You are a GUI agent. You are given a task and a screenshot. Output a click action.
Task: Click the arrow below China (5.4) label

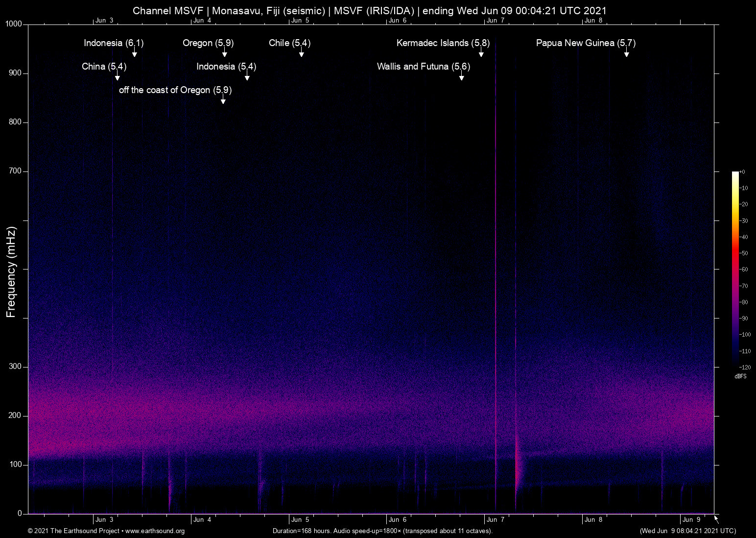coord(117,76)
